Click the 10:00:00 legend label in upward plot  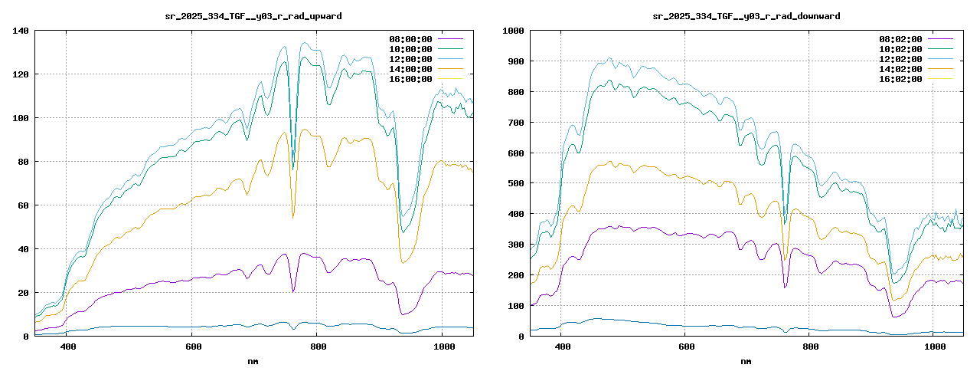click(x=410, y=49)
